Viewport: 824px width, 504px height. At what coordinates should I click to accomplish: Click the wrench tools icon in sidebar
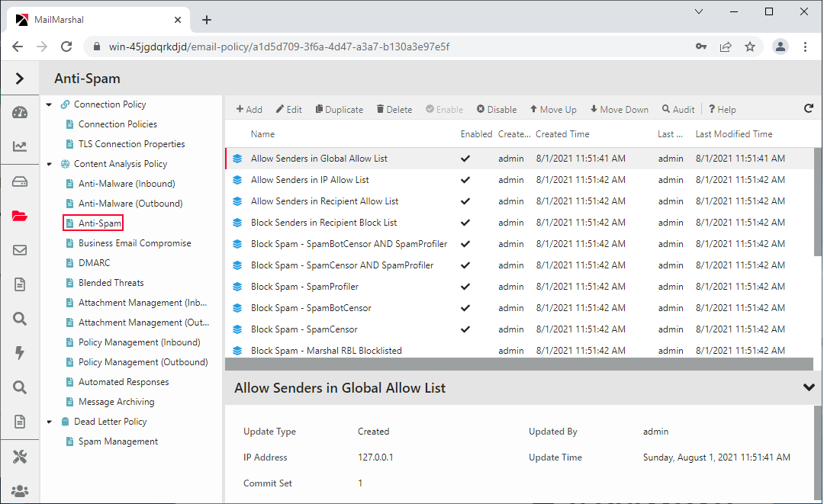tap(20, 456)
